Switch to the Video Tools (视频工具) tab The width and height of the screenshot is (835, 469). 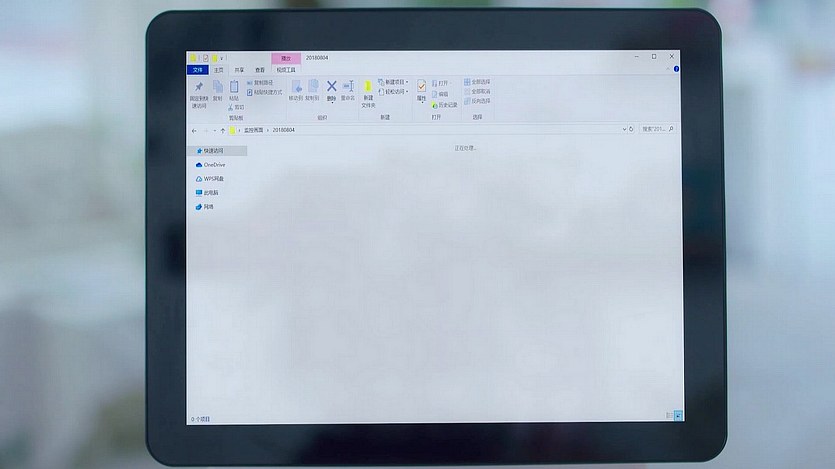286,70
